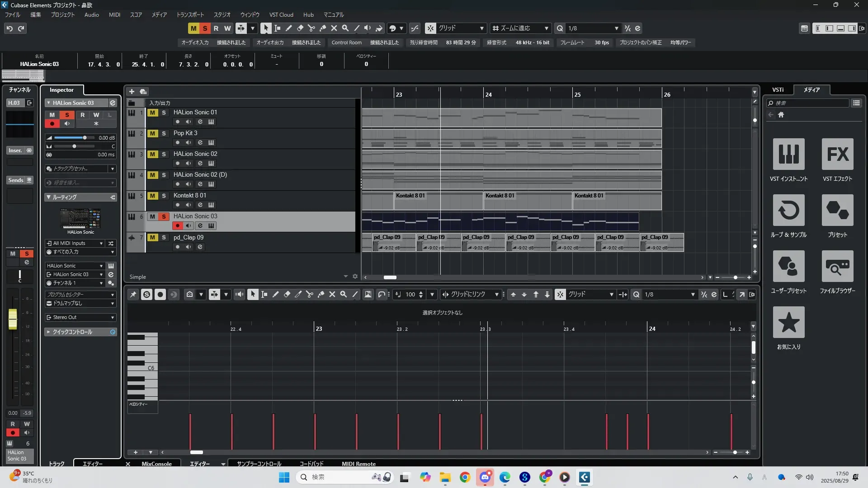This screenshot has width=868, height=488.
Task: Adjust the Inspector track volume slider
Action: point(84,138)
